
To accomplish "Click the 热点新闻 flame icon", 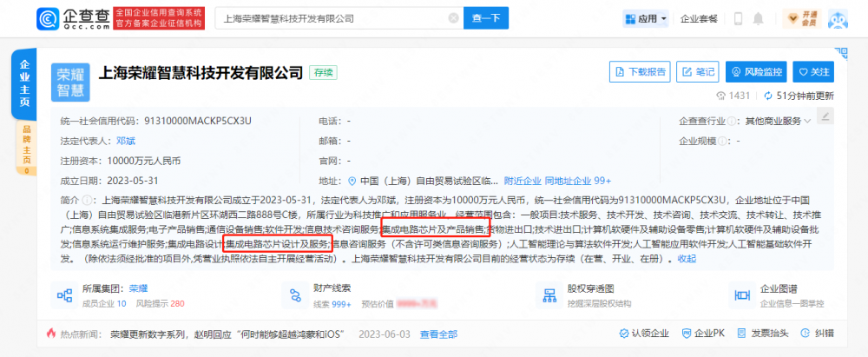I will click(x=51, y=334).
